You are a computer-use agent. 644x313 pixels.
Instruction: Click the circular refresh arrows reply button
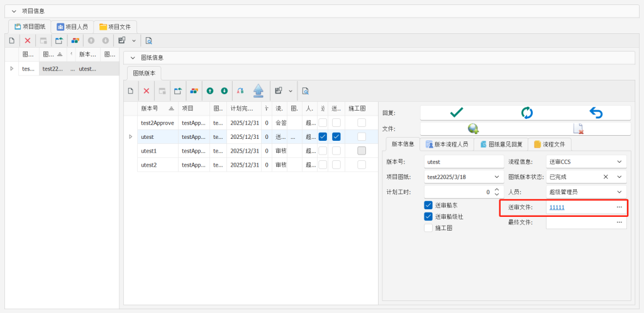(526, 113)
